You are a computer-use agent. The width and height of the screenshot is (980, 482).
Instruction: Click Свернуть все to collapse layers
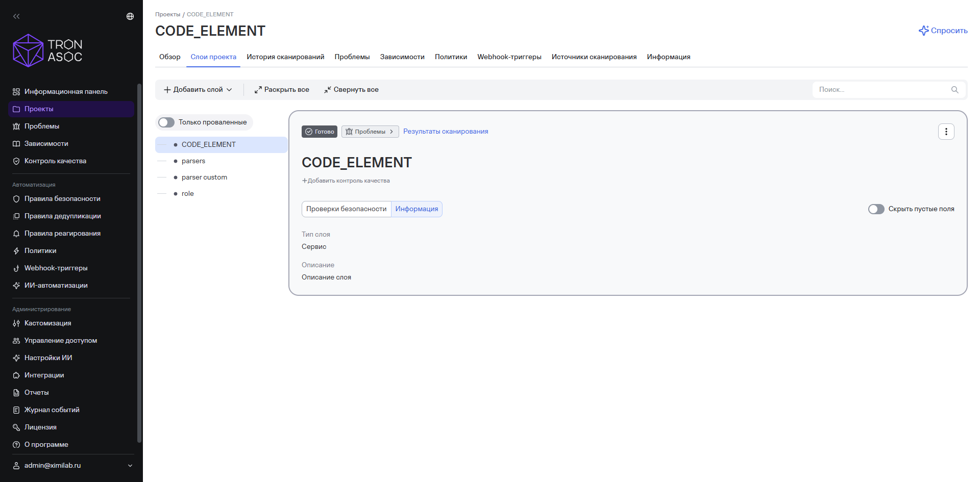(x=351, y=90)
